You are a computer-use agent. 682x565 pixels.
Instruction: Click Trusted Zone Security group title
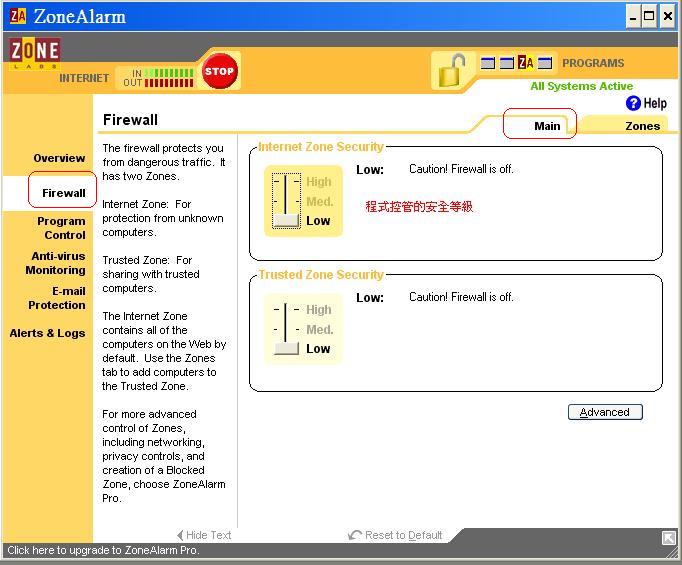[321, 274]
